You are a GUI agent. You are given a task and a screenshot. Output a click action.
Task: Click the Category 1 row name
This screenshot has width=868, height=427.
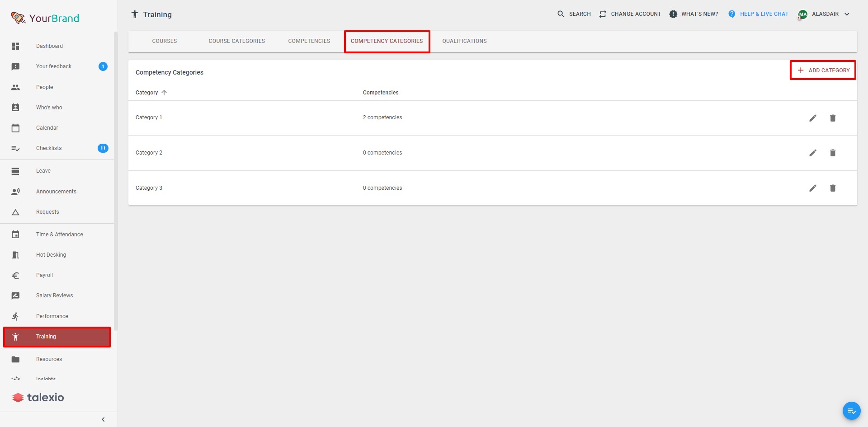point(149,117)
